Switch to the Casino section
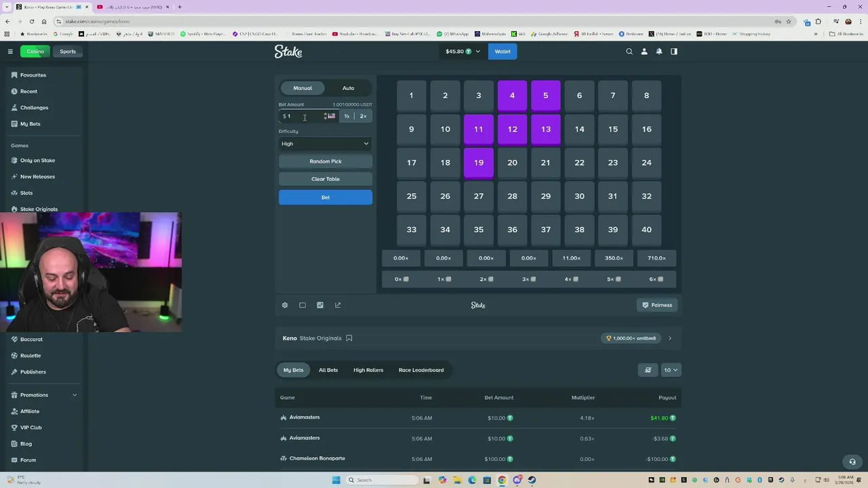868x488 pixels. [x=35, y=52]
